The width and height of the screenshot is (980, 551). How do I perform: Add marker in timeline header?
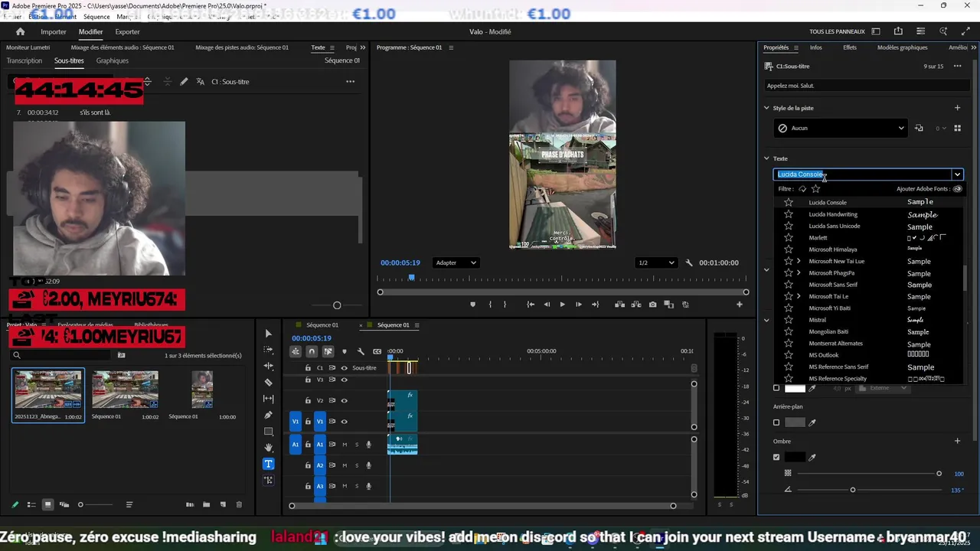point(344,351)
